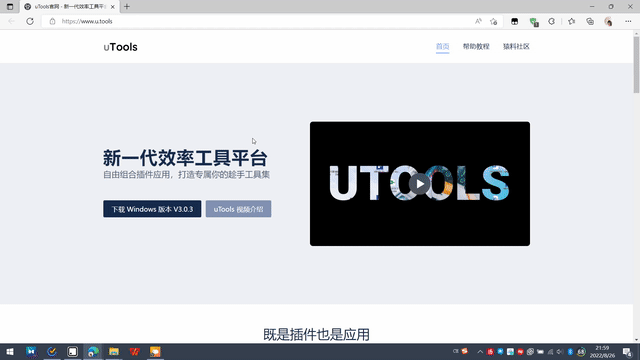
Task: Open the network tray icon
Action: pyautogui.click(x=550, y=352)
